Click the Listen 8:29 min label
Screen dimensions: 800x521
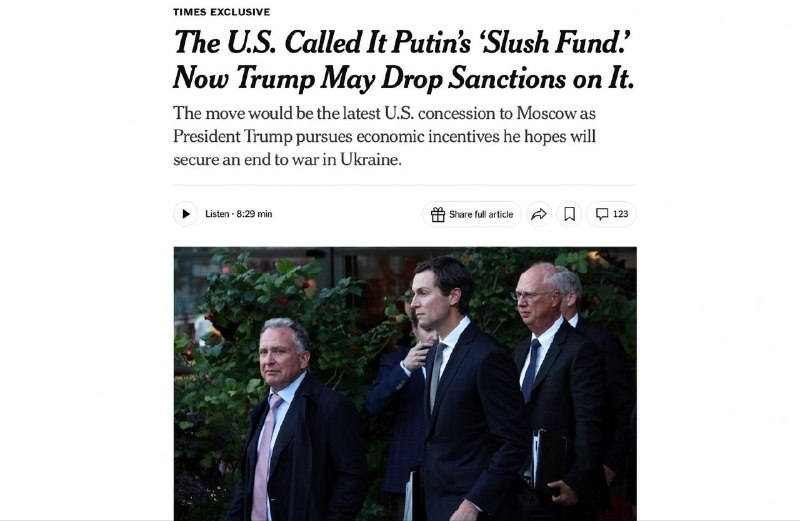tap(239, 214)
